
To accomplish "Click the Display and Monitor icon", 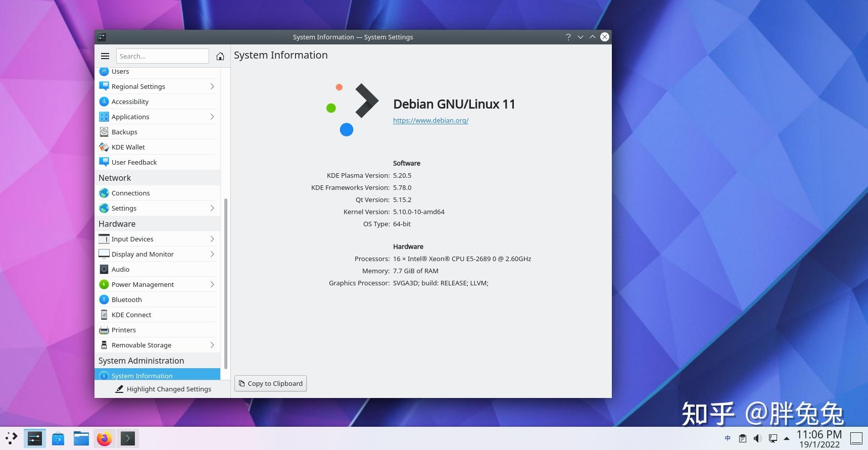I will pos(104,254).
